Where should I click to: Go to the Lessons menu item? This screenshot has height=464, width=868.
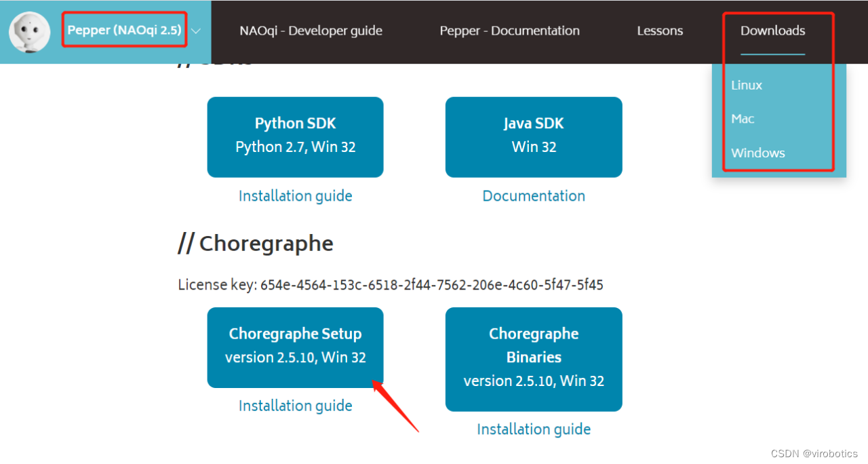pos(660,31)
